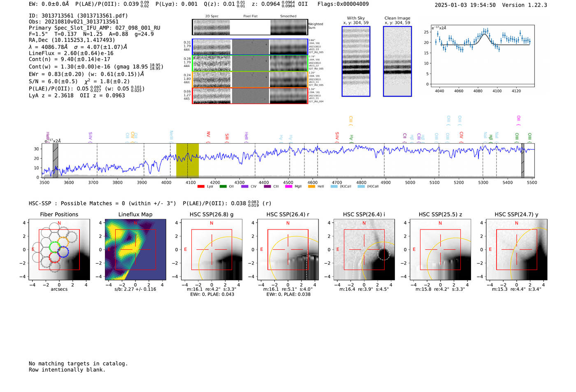The image size is (576, 392).
Task: Click the red NV line label
Action: point(209,137)
